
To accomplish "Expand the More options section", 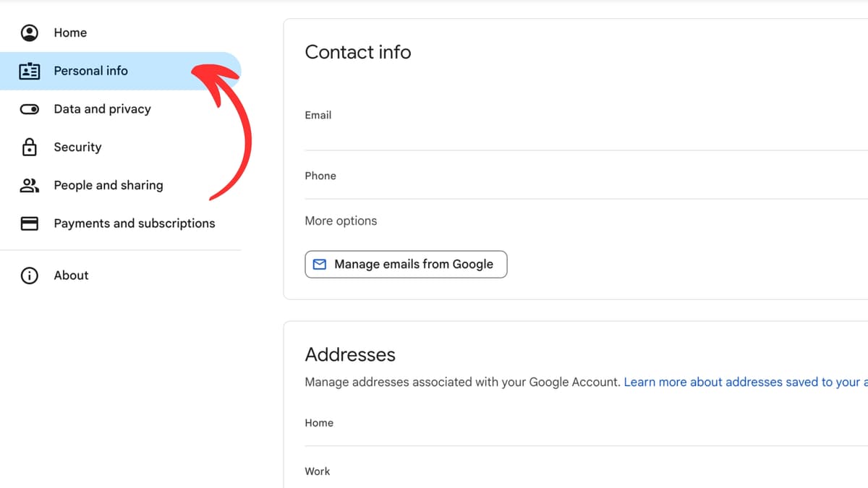I will pos(341,221).
